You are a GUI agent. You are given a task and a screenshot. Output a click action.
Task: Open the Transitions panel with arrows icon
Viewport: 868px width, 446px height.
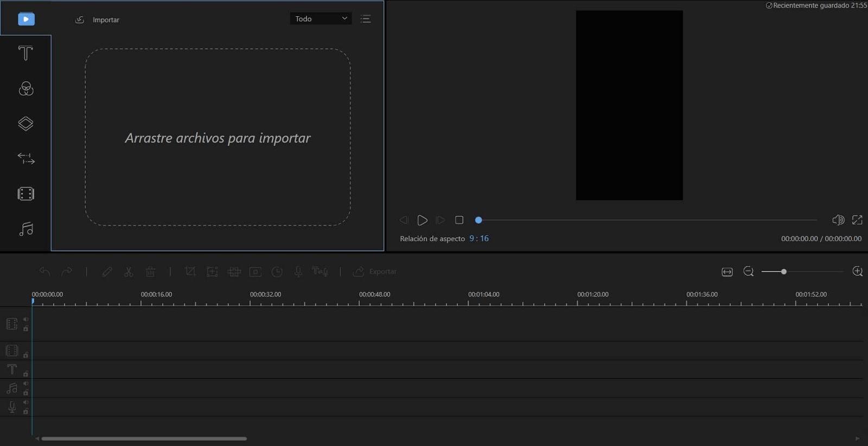tap(26, 159)
